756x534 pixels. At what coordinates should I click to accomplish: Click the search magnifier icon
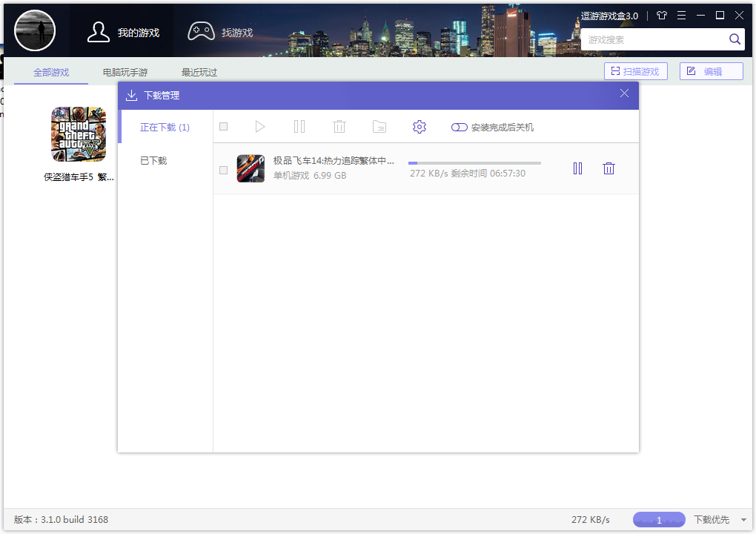click(x=735, y=39)
